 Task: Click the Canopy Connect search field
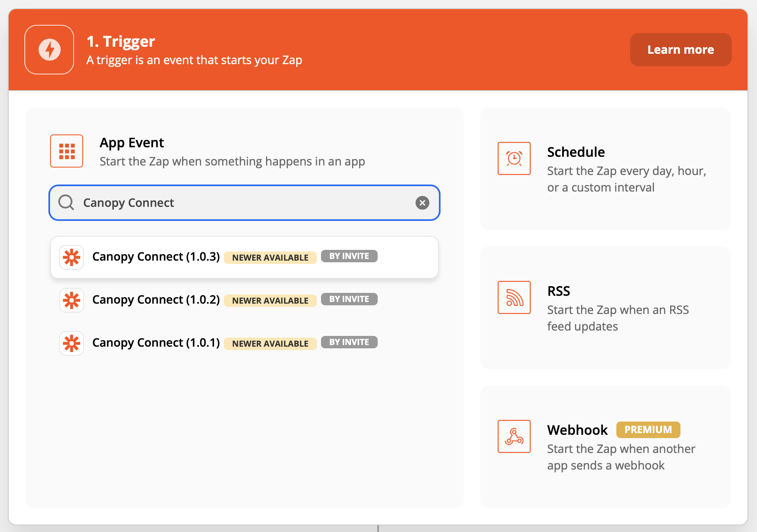tap(244, 203)
